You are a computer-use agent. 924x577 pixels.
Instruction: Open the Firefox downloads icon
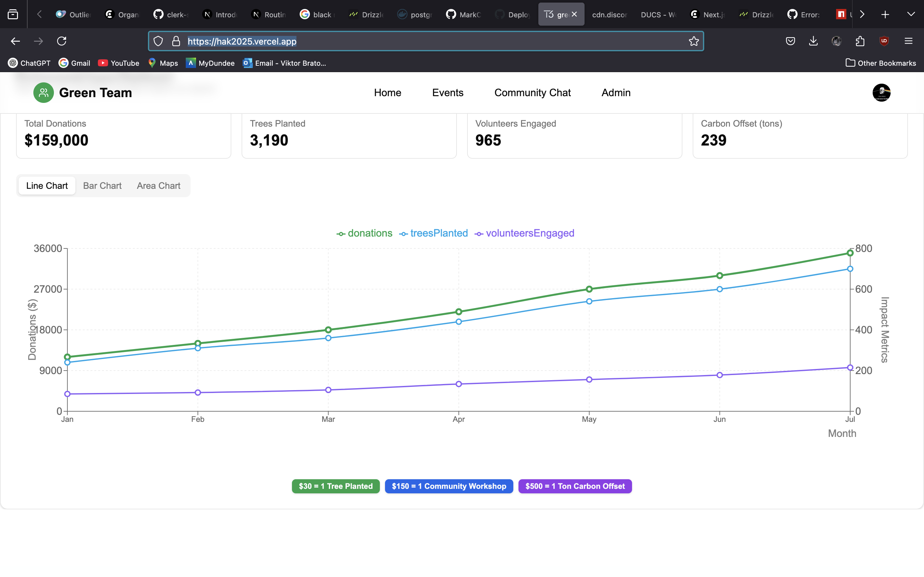[x=813, y=41]
